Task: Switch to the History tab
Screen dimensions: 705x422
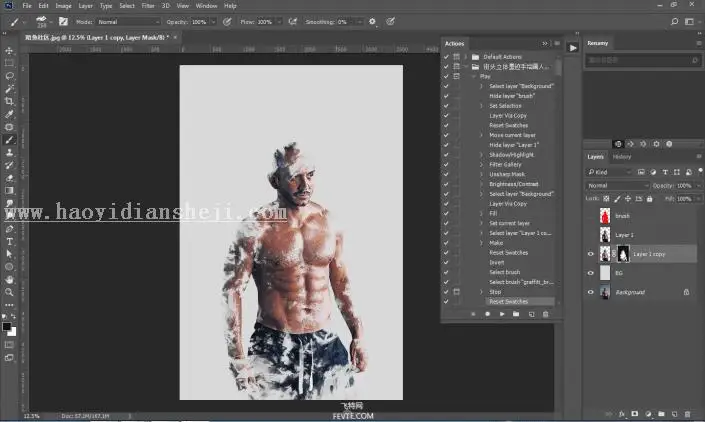Action: pos(622,156)
